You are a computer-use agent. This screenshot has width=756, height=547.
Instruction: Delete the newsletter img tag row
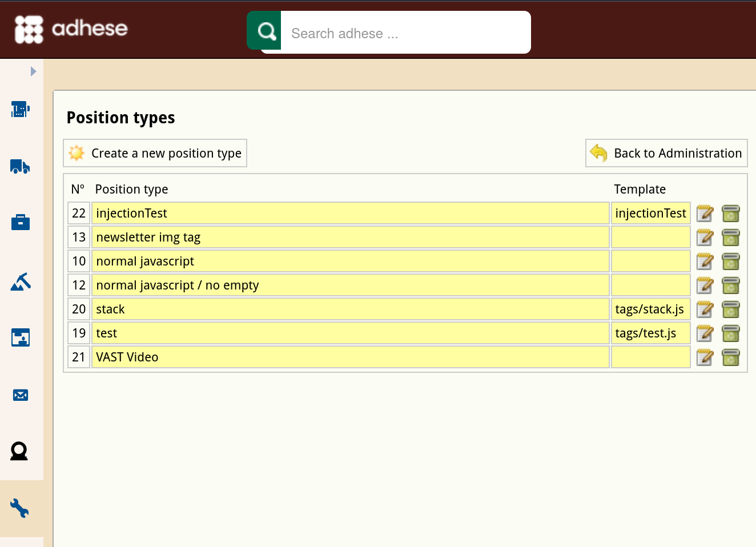(x=731, y=238)
